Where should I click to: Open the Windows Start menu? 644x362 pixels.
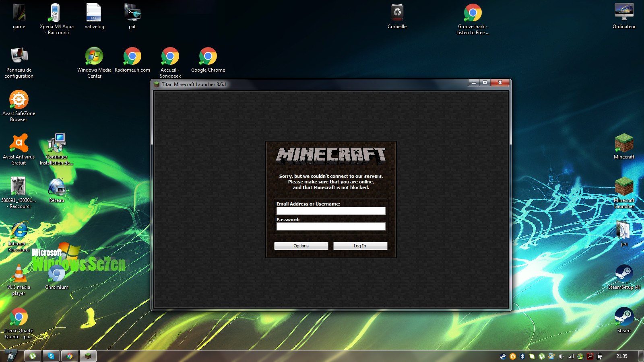coord(11,356)
